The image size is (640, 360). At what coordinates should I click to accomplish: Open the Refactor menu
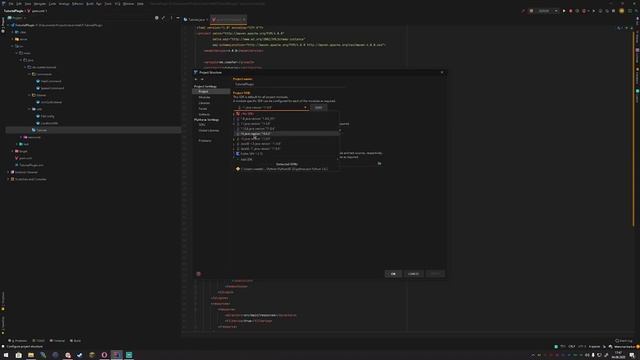[x=78, y=4]
